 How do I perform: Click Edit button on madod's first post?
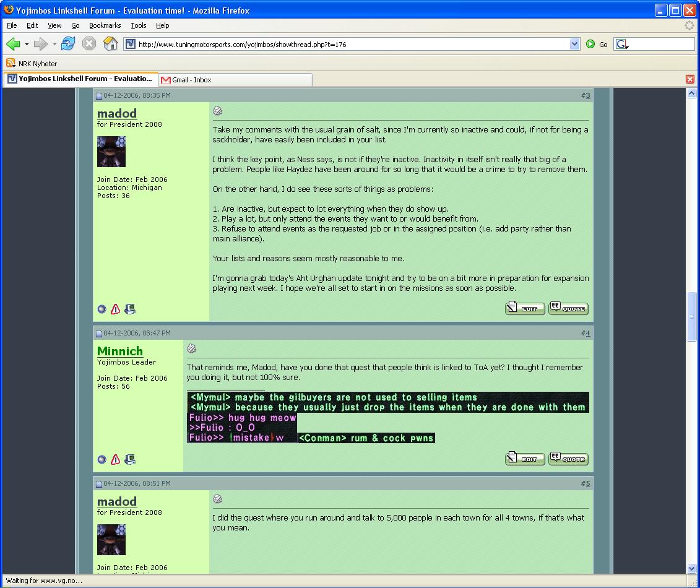pos(525,308)
